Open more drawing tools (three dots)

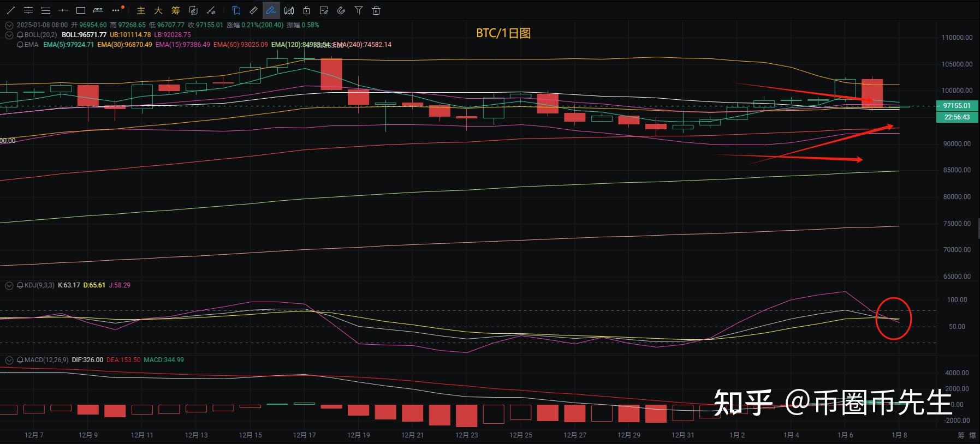116,10
